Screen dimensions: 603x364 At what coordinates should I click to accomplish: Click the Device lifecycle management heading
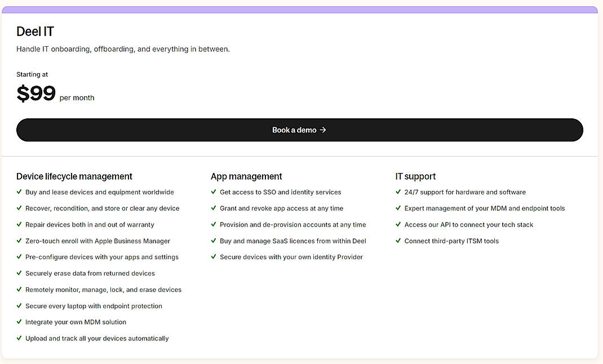click(74, 176)
